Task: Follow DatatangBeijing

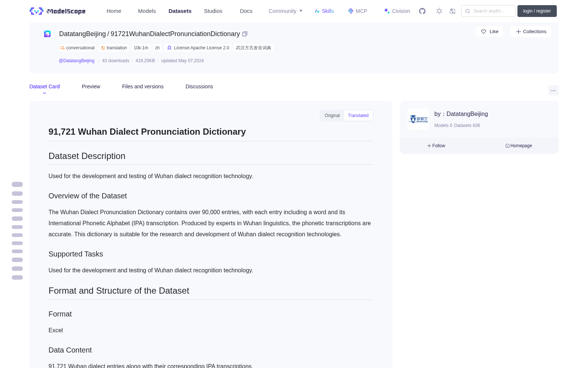Action: coord(436,146)
